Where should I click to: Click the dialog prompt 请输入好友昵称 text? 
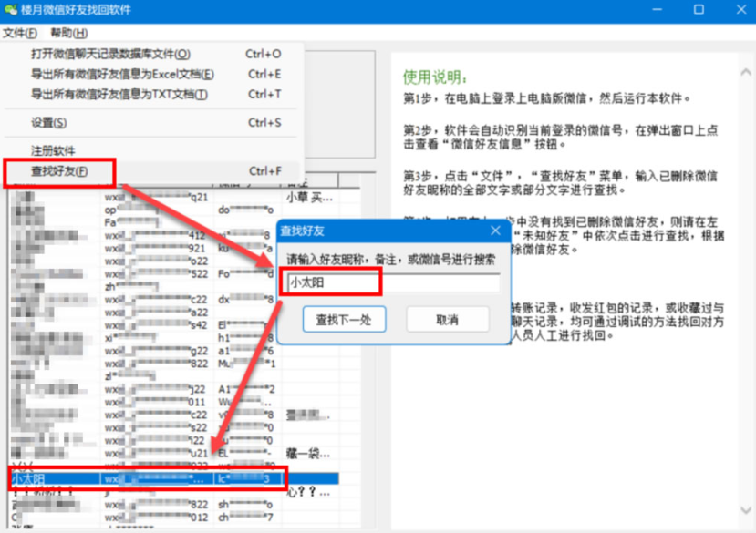(391, 260)
